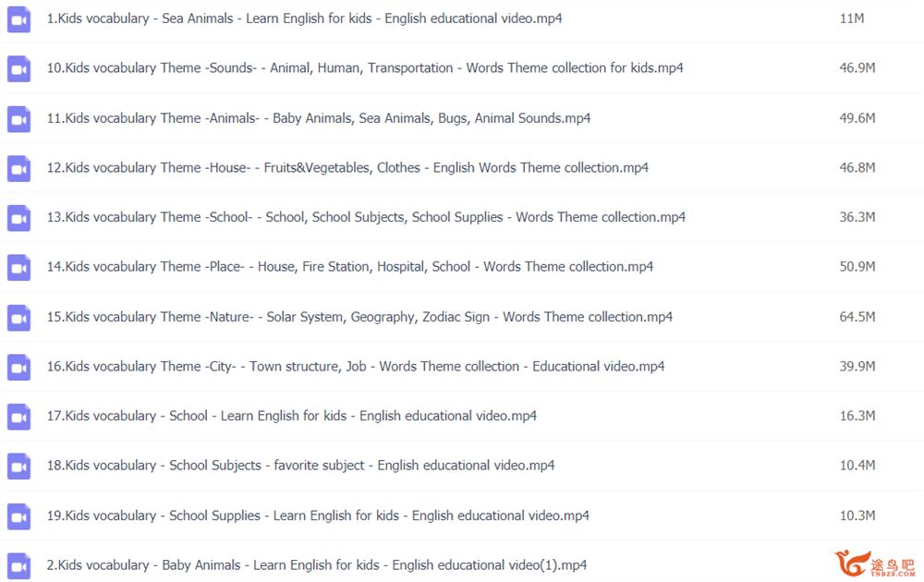The height and width of the screenshot is (582, 924).
Task: Click the TNBZS.COM watermark logo
Action: click(874, 564)
